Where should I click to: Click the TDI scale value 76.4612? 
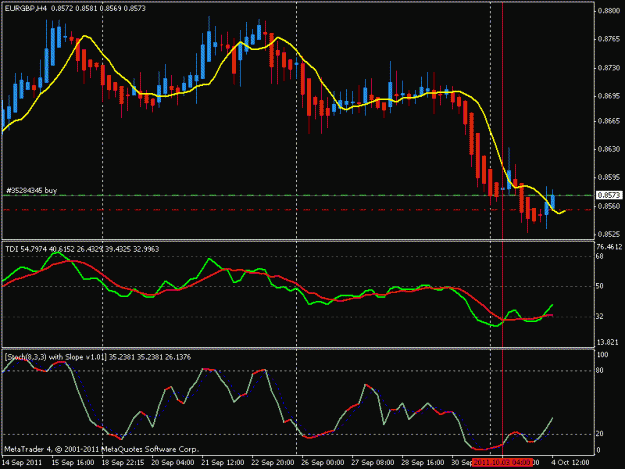[x=609, y=247]
